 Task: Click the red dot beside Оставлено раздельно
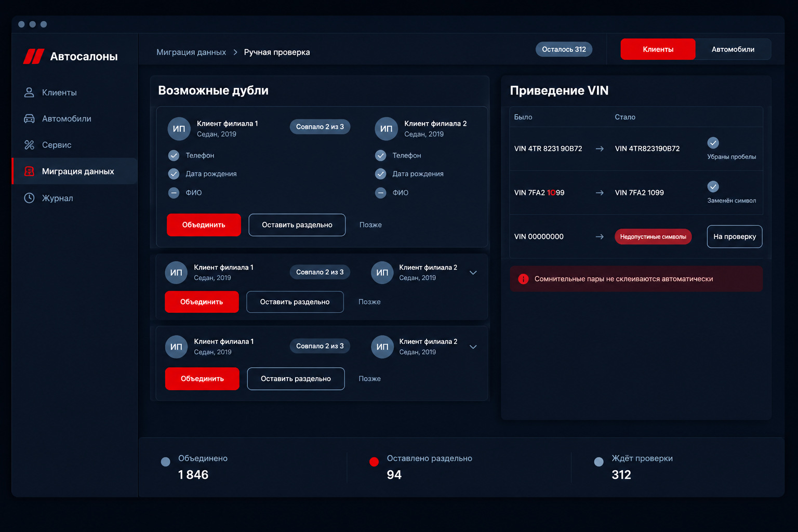pyautogui.click(x=374, y=461)
